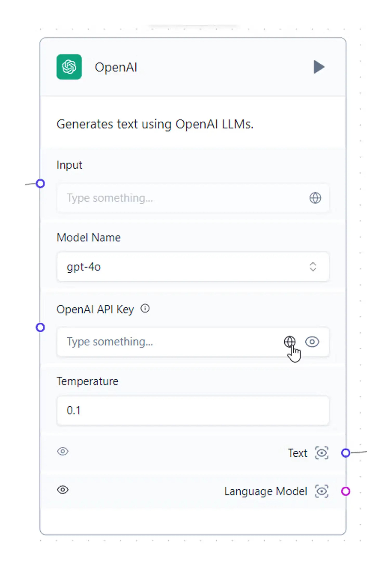This screenshot has width=392, height=578.
Task: Click the info icon beside OpenAI API Key
Action: (x=145, y=308)
